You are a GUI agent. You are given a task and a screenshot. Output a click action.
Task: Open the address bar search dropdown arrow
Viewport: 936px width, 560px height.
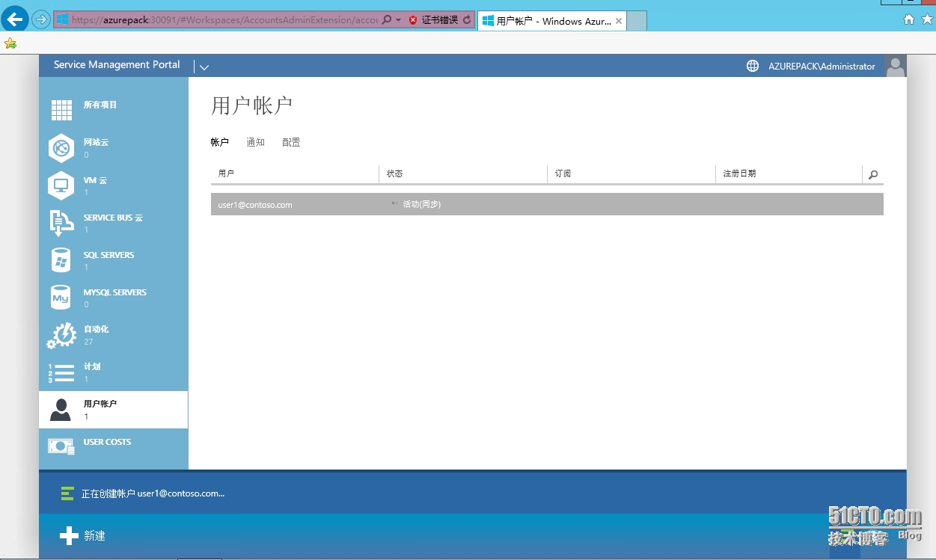tap(399, 20)
